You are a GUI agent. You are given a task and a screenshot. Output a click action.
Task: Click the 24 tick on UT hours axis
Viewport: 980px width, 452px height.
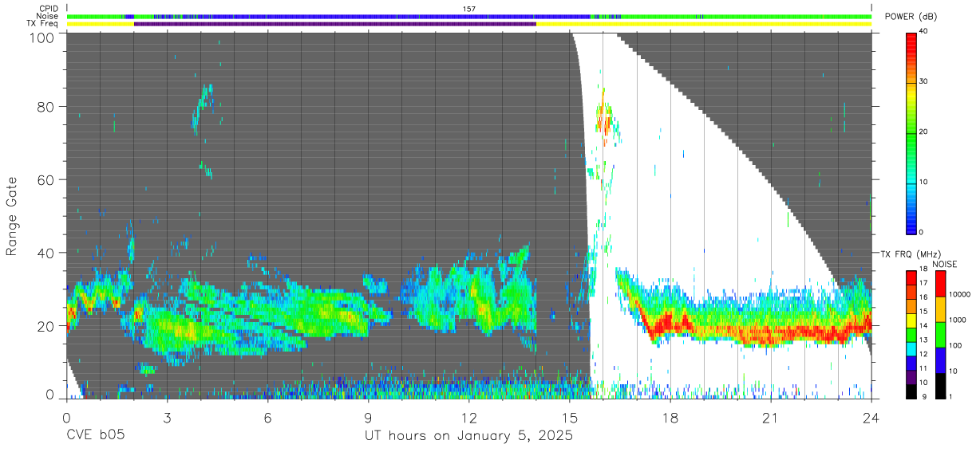pos(871,417)
